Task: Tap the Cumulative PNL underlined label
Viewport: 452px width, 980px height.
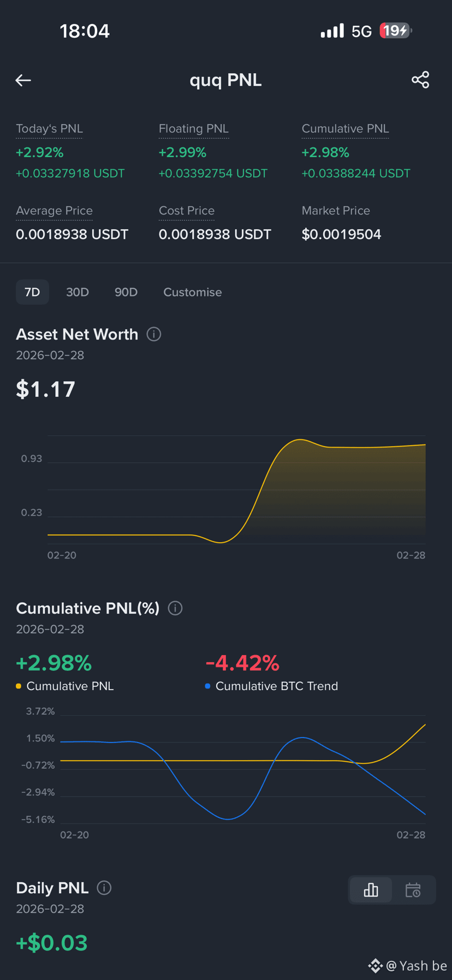Action: click(346, 129)
